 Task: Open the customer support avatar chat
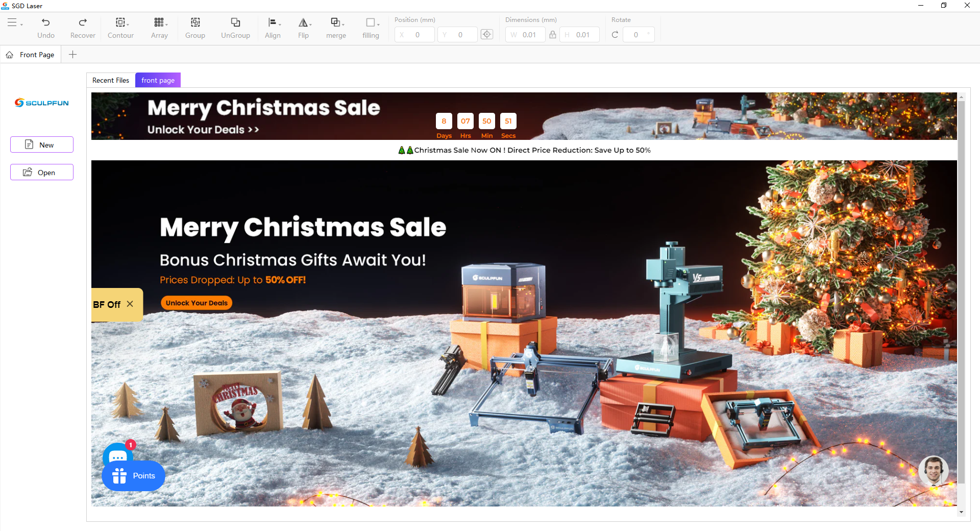tap(934, 471)
